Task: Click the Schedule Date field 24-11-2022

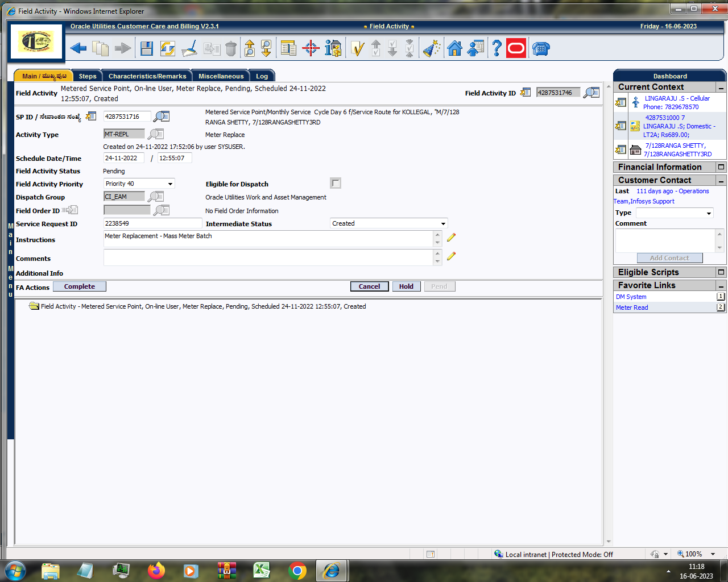Action: 124,158
